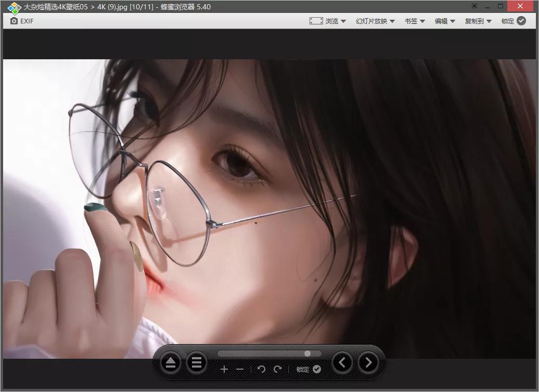539x392 pixels.
Task: Go to the previous image
Action: pos(342,362)
